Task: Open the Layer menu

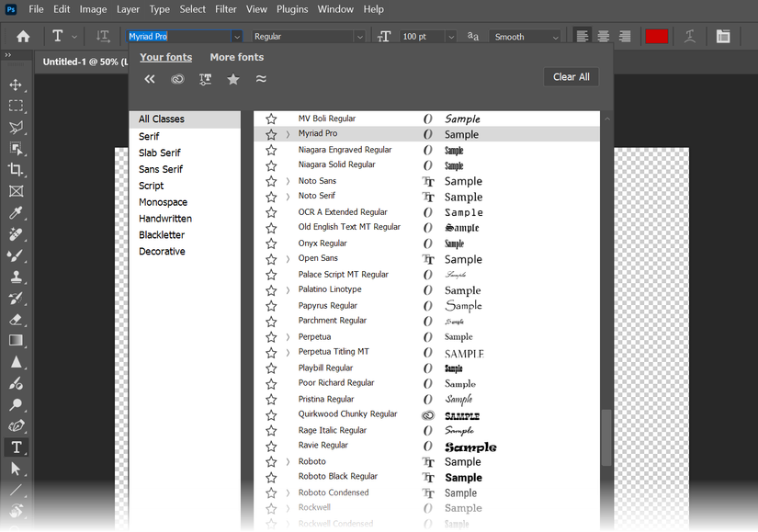Action: [x=128, y=9]
